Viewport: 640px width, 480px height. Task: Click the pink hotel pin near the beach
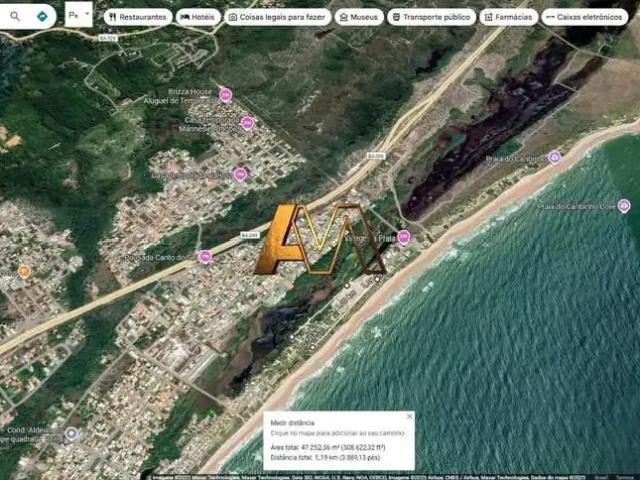[403, 237]
